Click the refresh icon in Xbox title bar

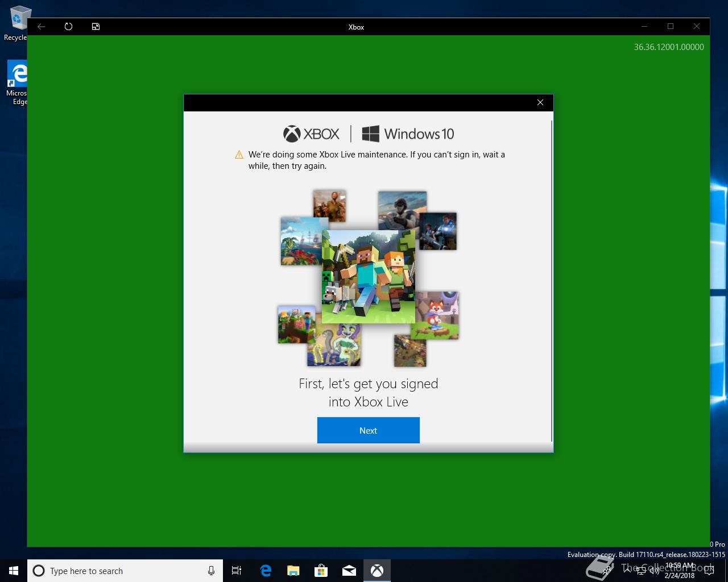point(68,27)
